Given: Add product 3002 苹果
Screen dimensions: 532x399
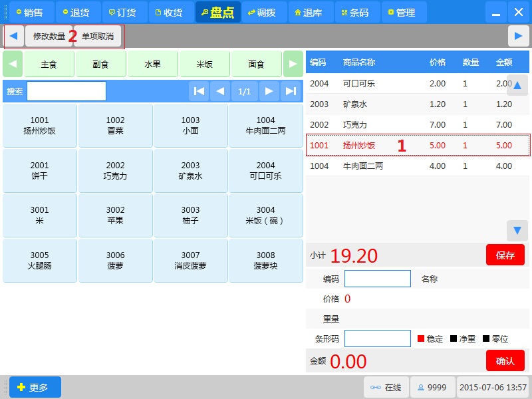Looking at the screenshot, I should [115, 215].
